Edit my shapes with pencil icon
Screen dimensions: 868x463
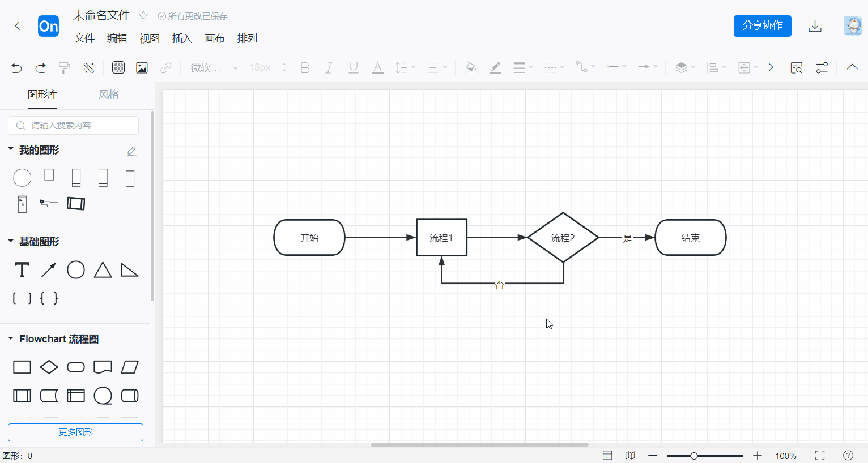[131, 151]
